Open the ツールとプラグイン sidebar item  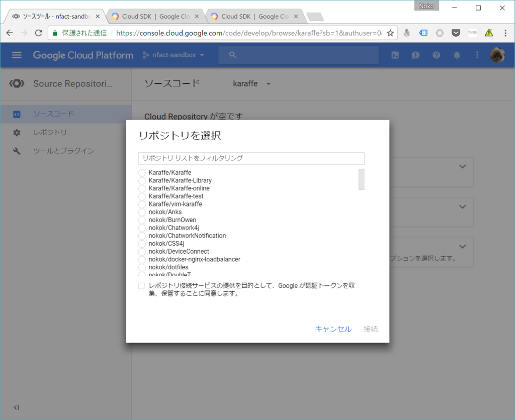(66, 151)
